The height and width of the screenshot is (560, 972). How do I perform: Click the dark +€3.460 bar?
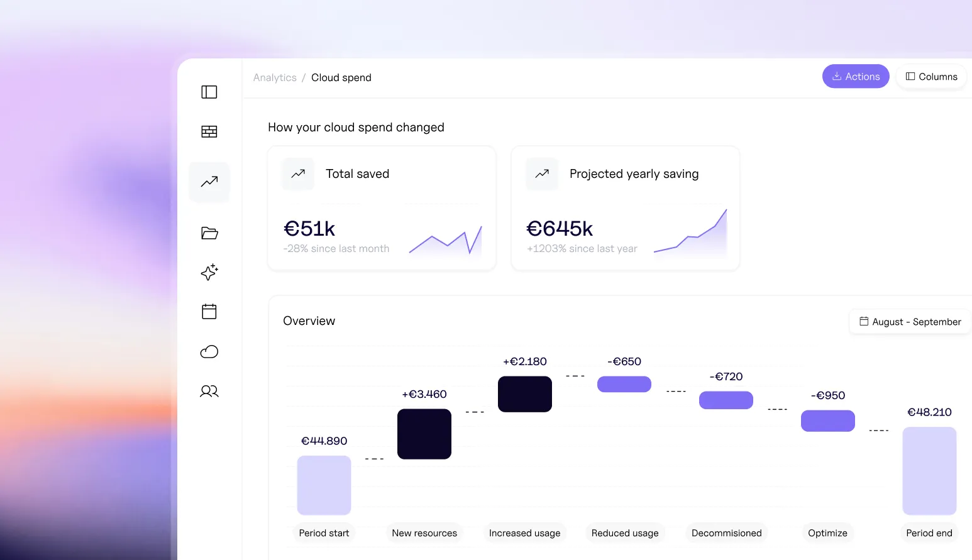click(x=424, y=434)
